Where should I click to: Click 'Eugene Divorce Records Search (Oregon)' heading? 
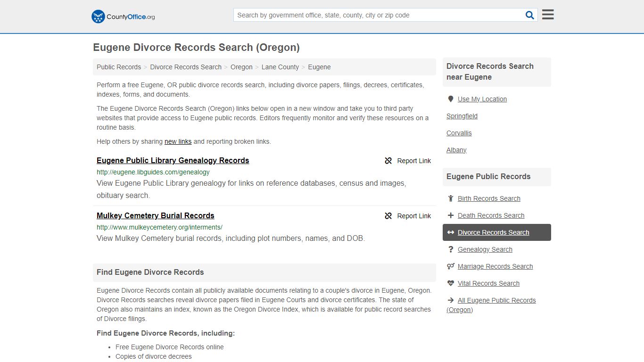tap(196, 48)
